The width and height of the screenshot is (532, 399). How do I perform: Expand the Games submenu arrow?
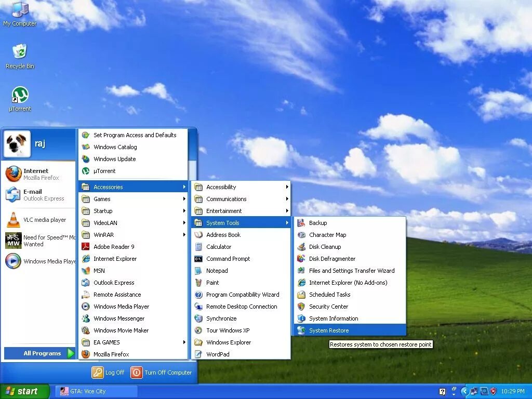(184, 198)
